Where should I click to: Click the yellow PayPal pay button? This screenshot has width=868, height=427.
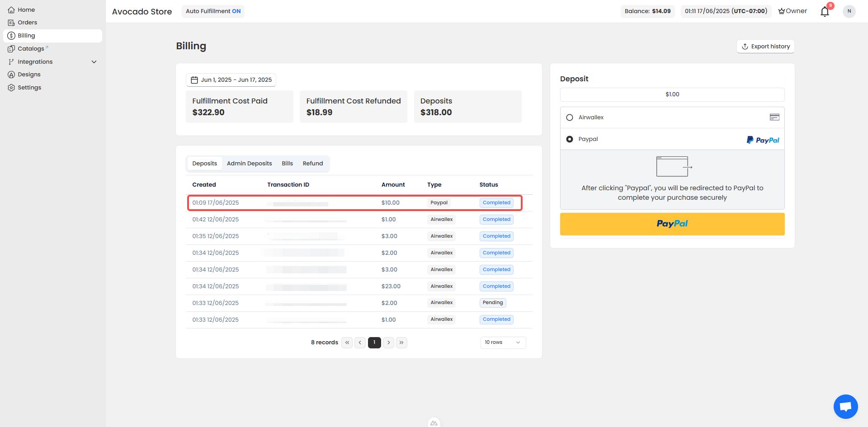(x=672, y=224)
